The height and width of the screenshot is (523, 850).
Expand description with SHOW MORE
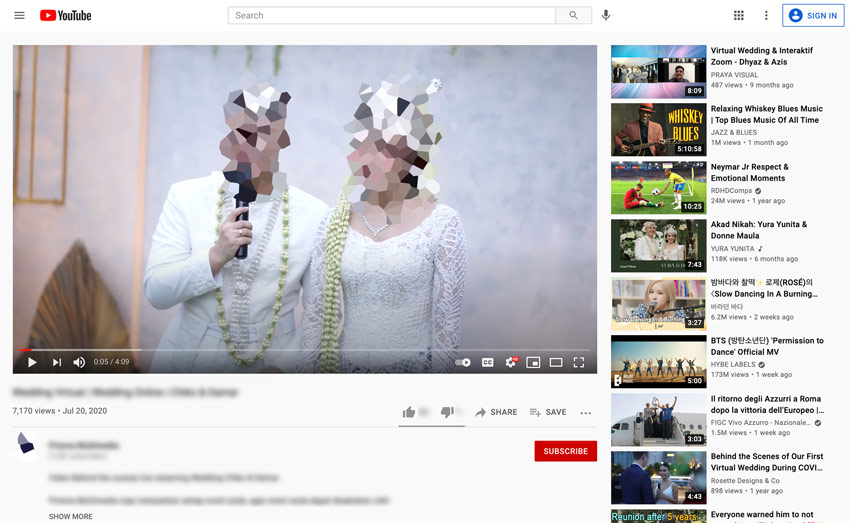(x=70, y=516)
